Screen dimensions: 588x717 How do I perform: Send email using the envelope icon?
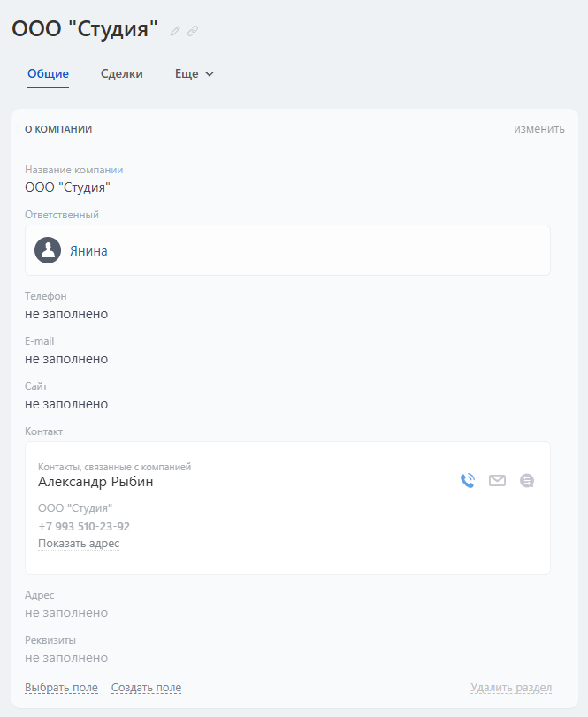(498, 481)
